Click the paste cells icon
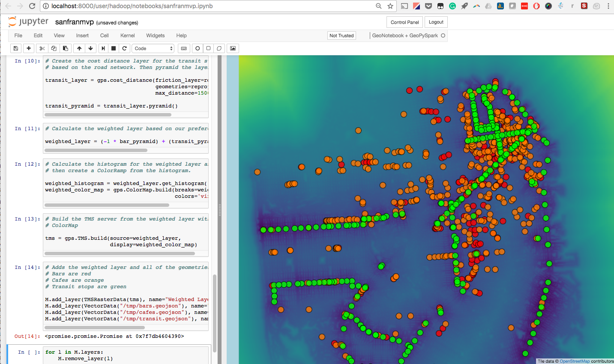 pos(65,48)
